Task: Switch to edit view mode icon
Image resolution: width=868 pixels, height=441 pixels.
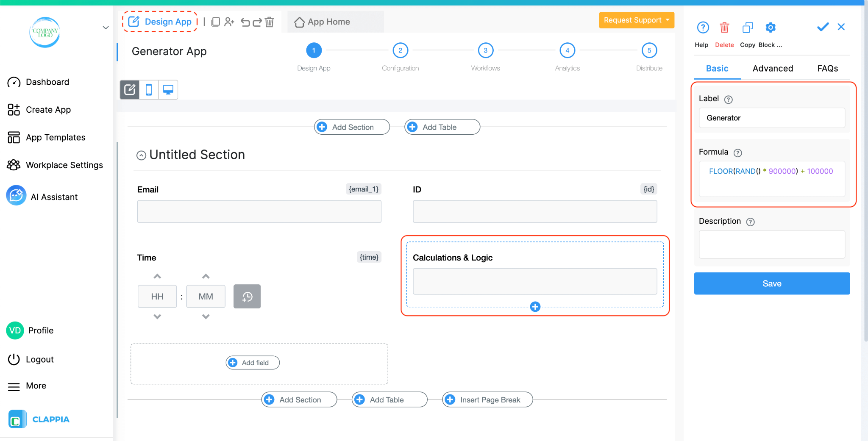Action: (130, 89)
